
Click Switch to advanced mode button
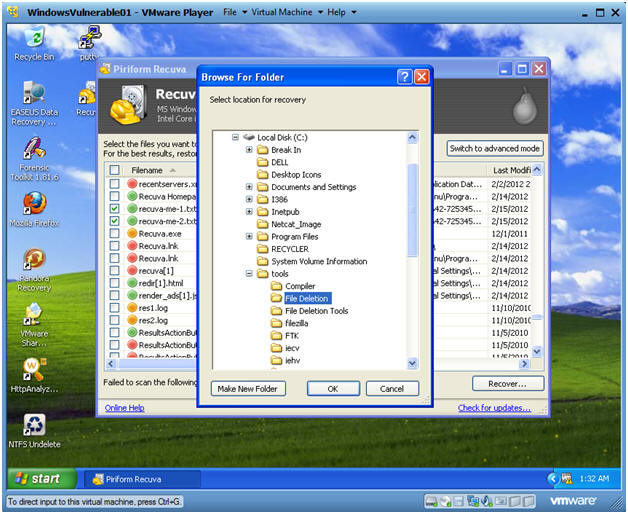coord(495,148)
